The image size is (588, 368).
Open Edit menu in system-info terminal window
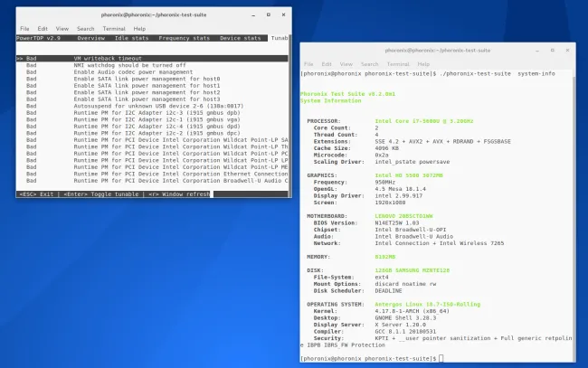327,64
